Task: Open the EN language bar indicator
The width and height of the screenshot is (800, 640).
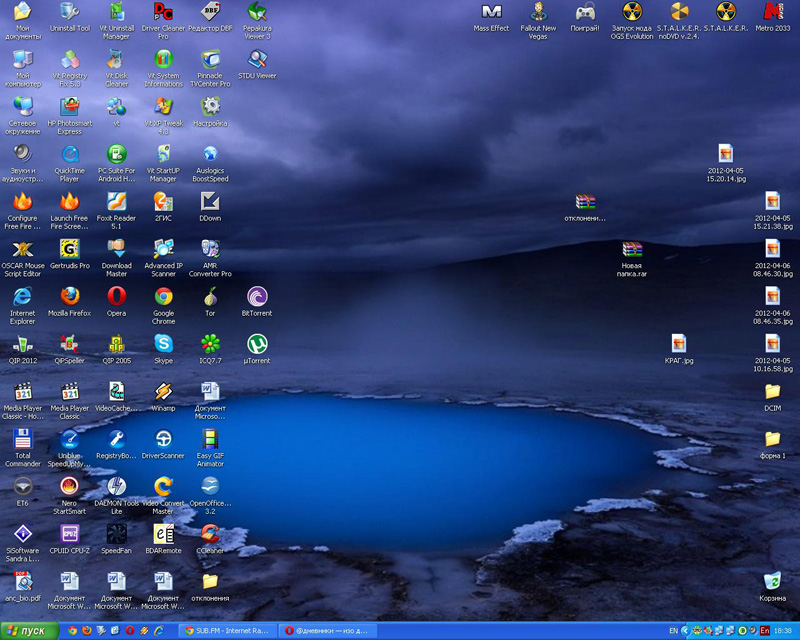Action: point(673,631)
